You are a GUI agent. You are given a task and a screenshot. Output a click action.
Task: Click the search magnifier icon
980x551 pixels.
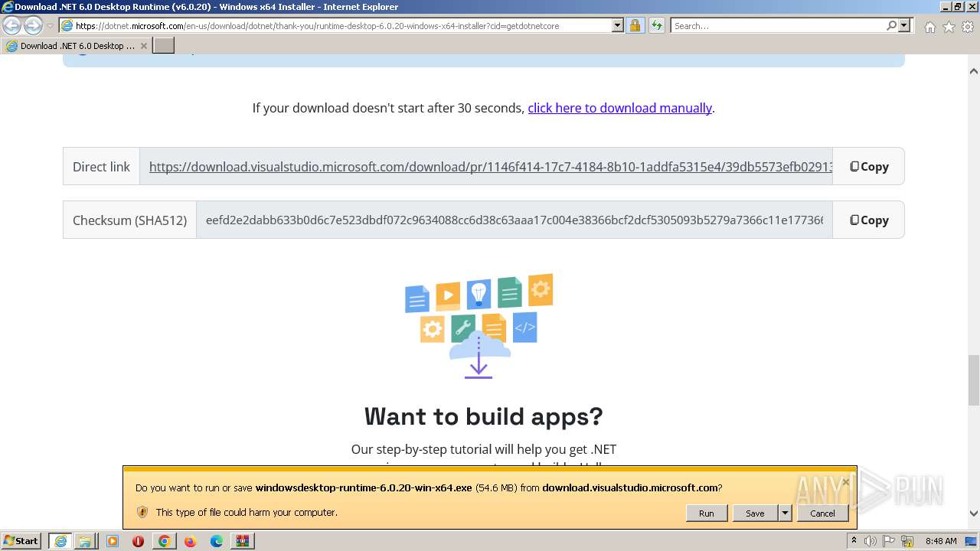(x=891, y=26)
